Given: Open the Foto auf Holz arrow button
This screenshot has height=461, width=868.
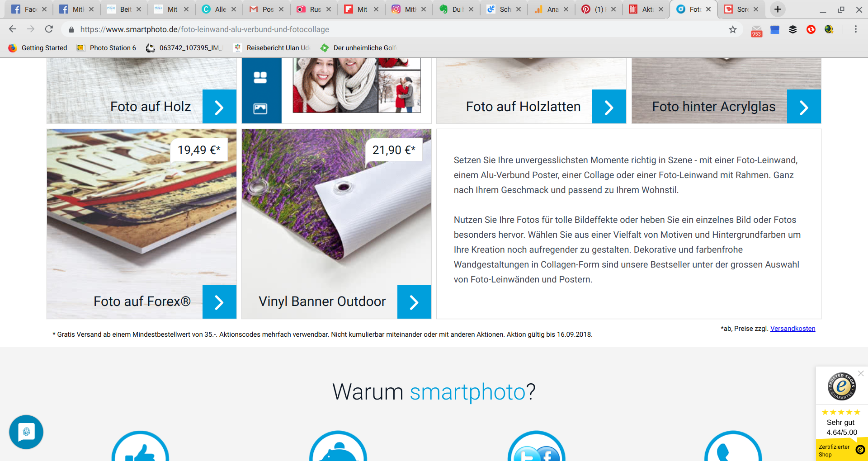Looking at the screenshot, I should pos(219,107).
